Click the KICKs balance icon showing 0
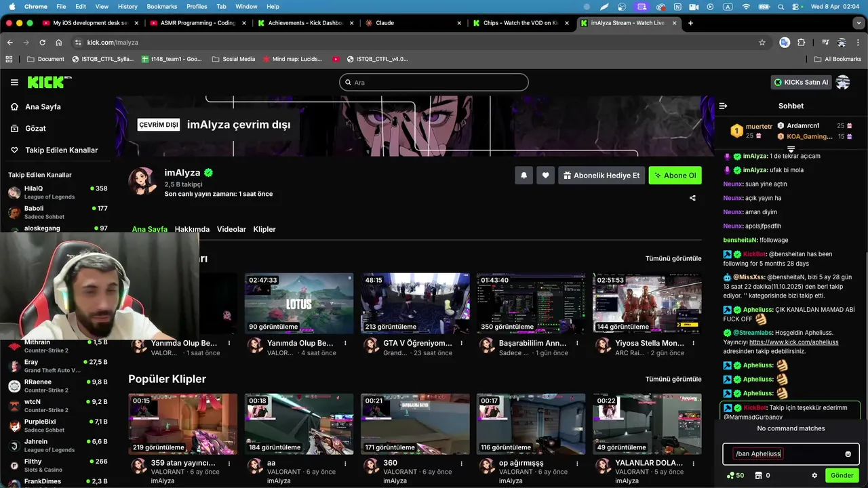This screenshot has width=868, height=488. (762, 476)
